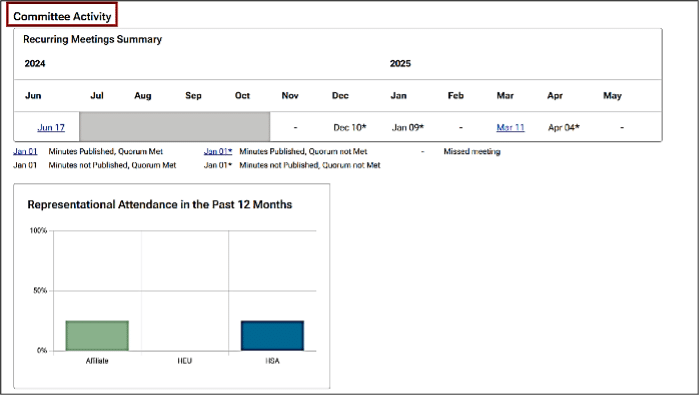Click the Representational Attendance chart title
The width and height of the screenshot is (700, 396).
point(160,204)
